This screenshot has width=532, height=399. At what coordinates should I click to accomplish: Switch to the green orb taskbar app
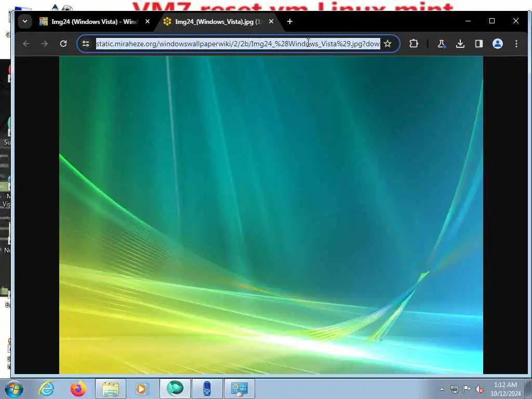pos(175,389)
